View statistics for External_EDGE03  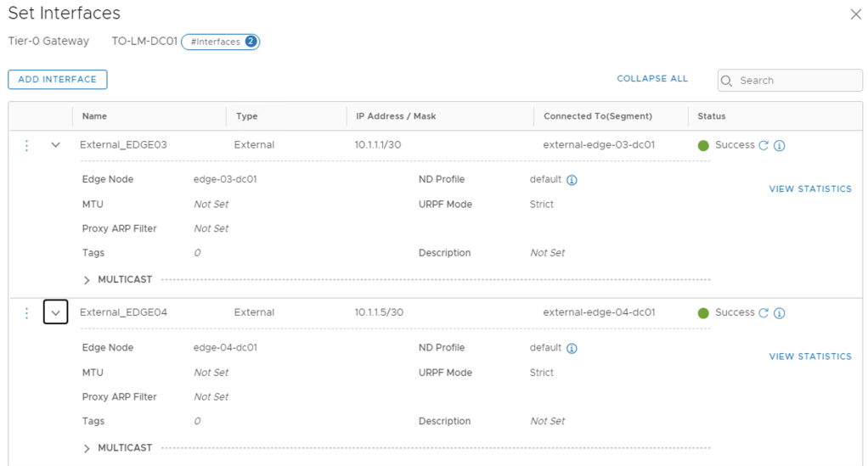pyautogui.click(x=809, y=189)
